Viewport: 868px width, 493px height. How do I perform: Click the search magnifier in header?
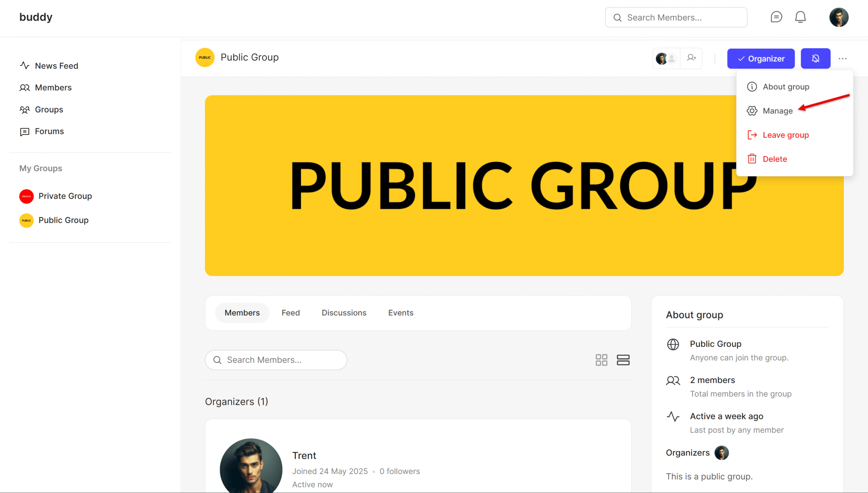(617, 18)
